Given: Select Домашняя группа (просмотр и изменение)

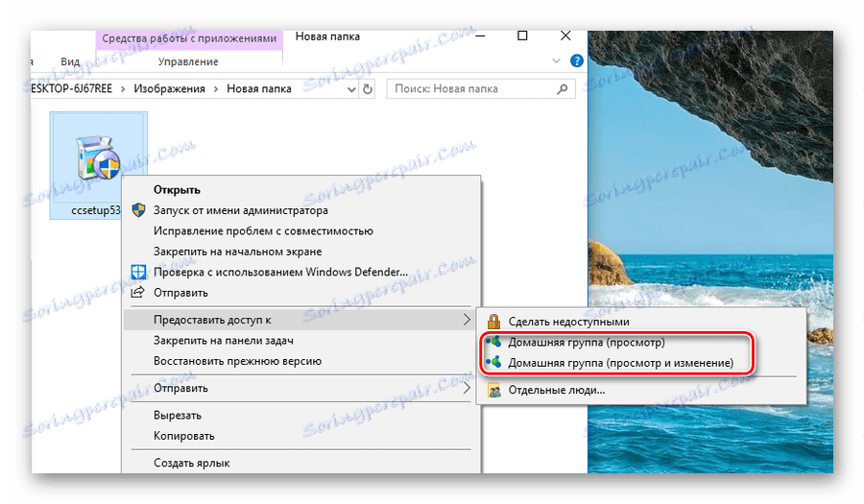Looking at the screenshot, I should pyautogui.click(x=620, y=363).
